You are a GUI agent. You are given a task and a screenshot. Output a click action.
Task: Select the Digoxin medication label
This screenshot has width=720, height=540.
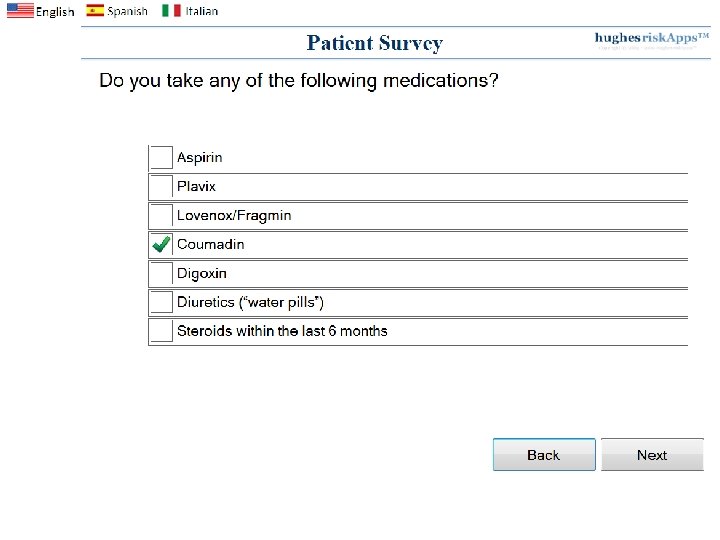click(x=202, y=274)
